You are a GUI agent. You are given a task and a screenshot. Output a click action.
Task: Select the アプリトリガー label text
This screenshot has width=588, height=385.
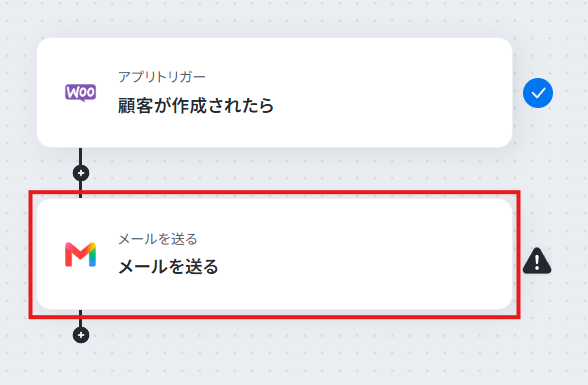[162, 77]
